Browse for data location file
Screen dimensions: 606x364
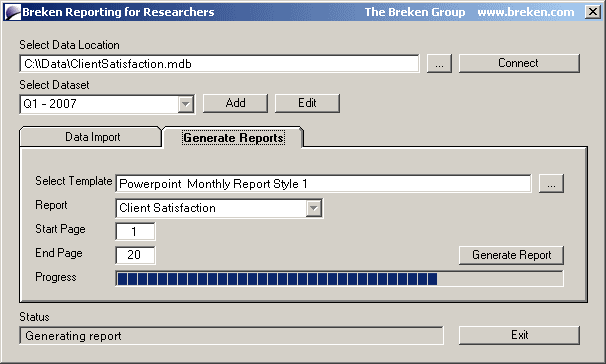[439, 63]
